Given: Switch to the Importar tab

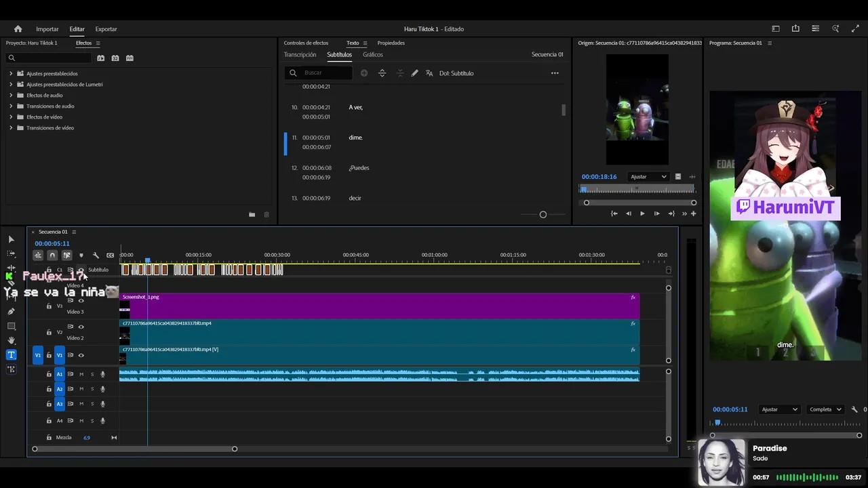Looking at the screenshot, I should coord(47,29).
